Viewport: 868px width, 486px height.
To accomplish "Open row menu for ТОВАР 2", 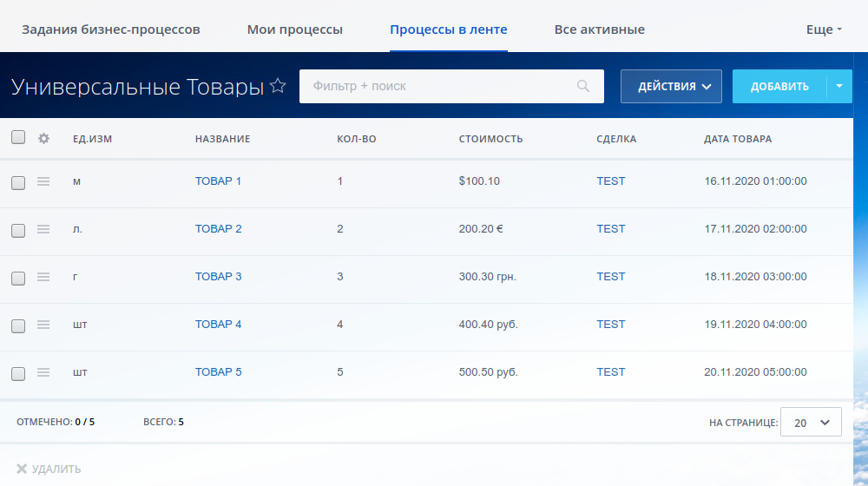I will tap(43, 229).
